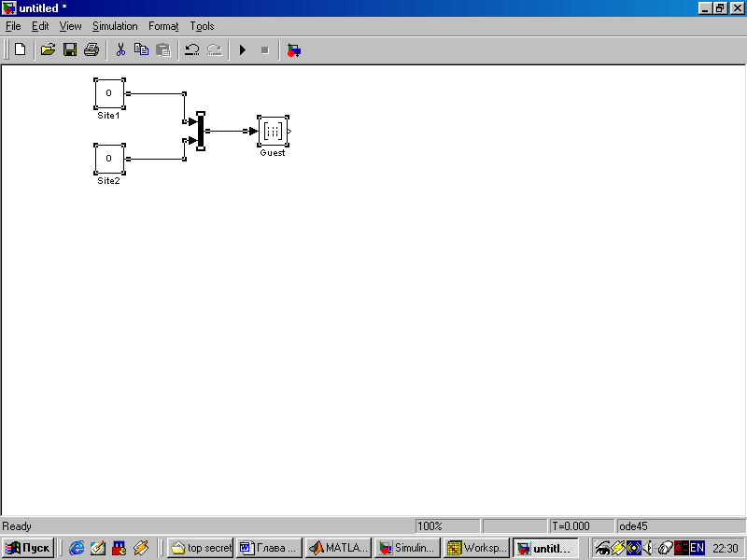Open the Simulink Library Browser icon
The width and height of the screenshot is (747, 560).
pyautogui.click(x=294, y=50)
